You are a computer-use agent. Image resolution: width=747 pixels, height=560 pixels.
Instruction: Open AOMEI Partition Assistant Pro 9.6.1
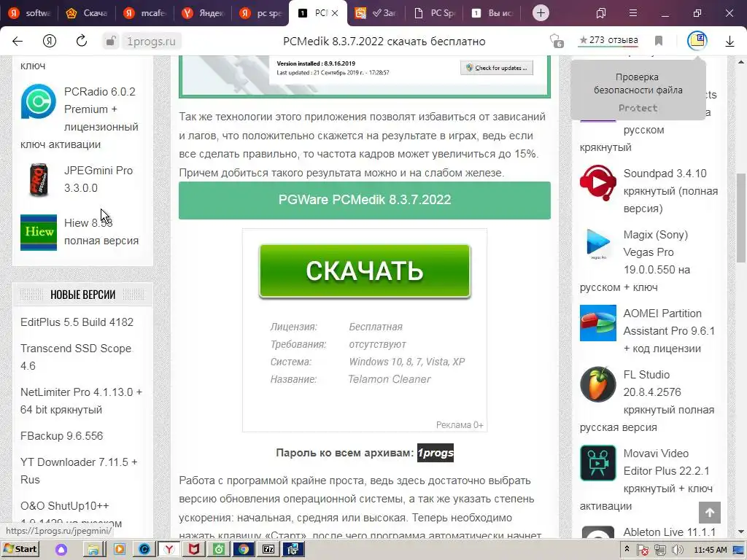669,331
